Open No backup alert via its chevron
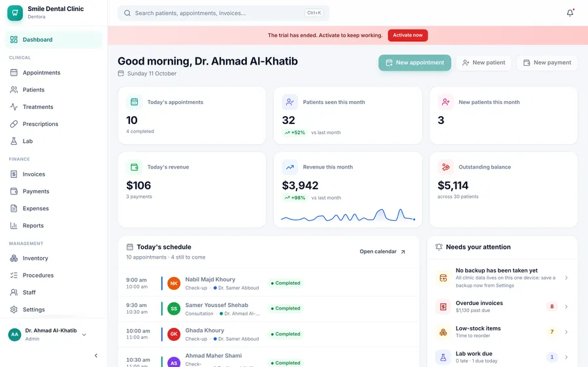Image resolution: width=588 pixels, height=367 pixels. (566, 278)
